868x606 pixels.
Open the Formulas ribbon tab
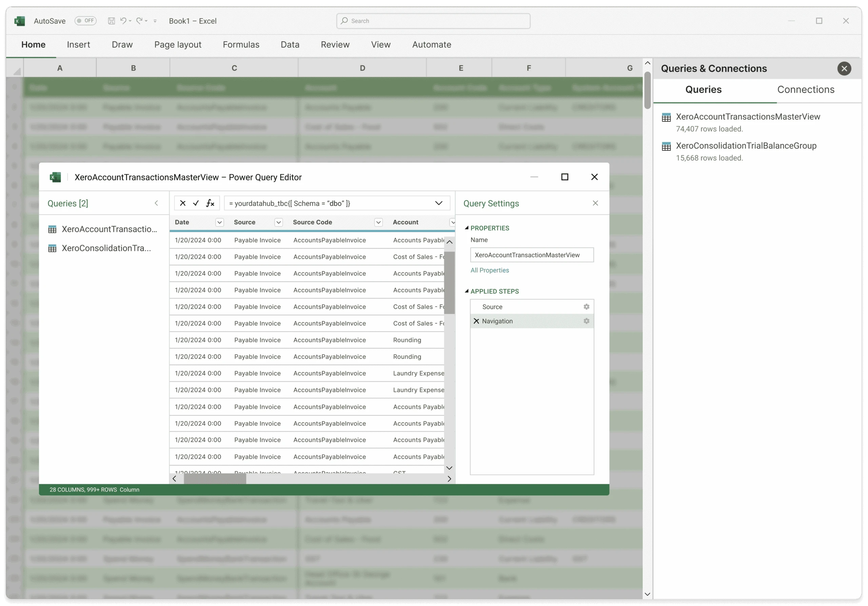[241, 45]
